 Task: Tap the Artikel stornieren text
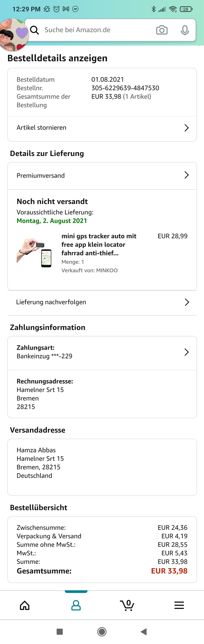pos(41,128)
